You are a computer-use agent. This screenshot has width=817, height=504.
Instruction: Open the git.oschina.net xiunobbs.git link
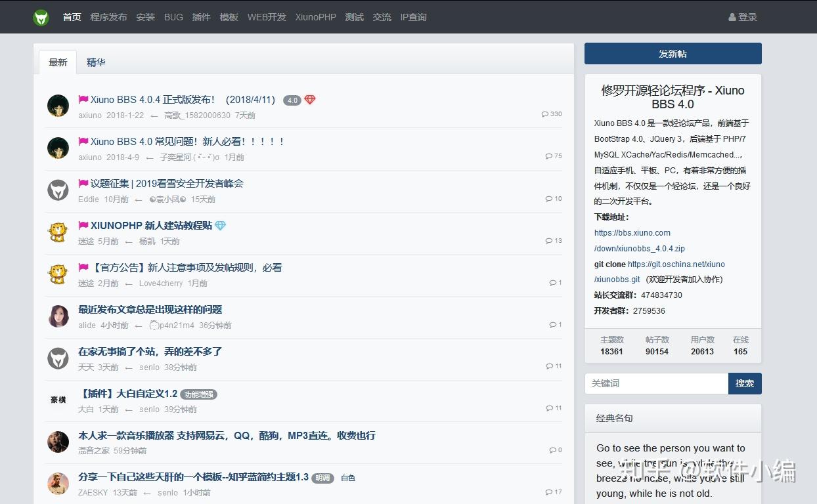[x=659, y=272]
